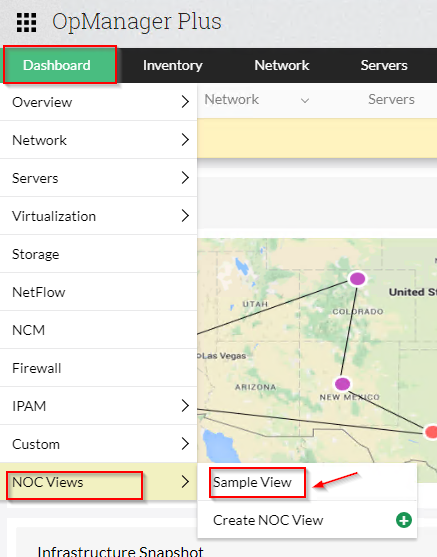Switch to the Inventory tab

click(x=173, y=65)
